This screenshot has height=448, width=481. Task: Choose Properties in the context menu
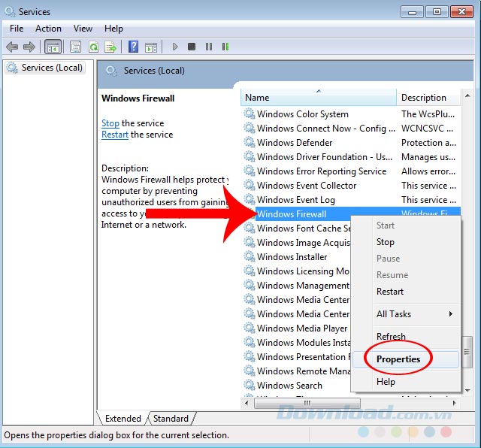406,359
